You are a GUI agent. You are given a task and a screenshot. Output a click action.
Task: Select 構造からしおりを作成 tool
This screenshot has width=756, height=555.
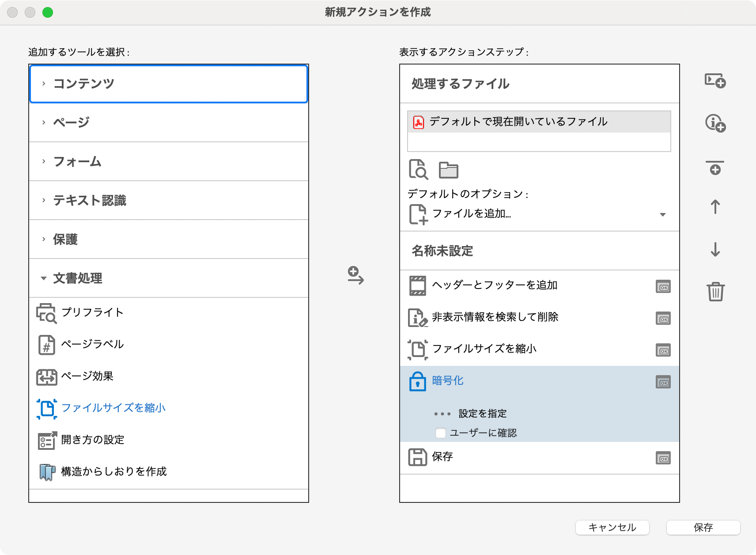point(113,471)
